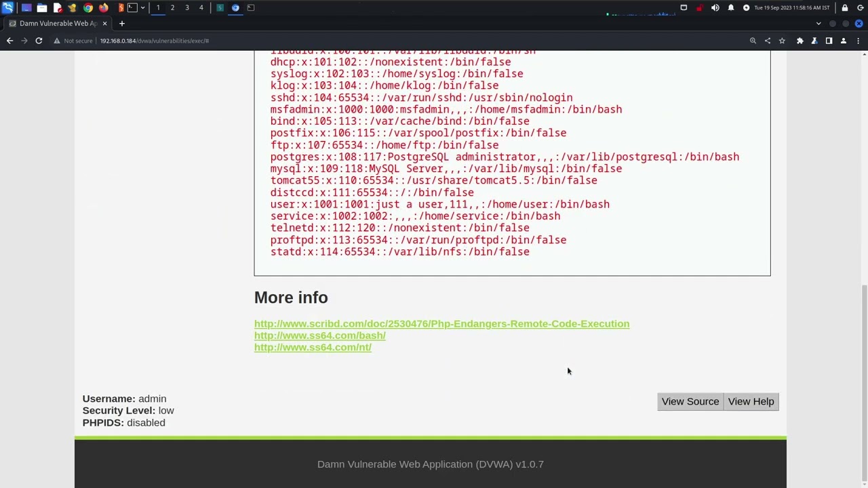Open a new browser tab
The height and width of the screenshot is (488, 868).
pyautogui.click(x=122, y=23)
